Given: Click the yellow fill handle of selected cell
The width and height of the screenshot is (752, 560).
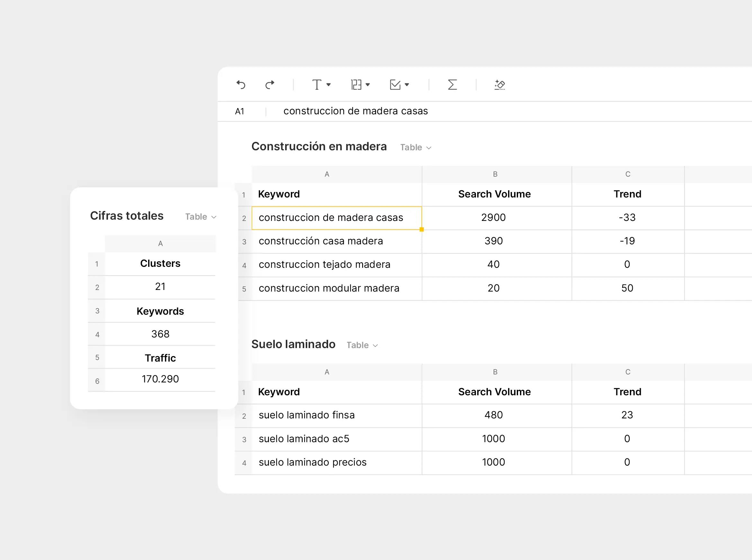Looking at the screenshot, I should point(422,230).
